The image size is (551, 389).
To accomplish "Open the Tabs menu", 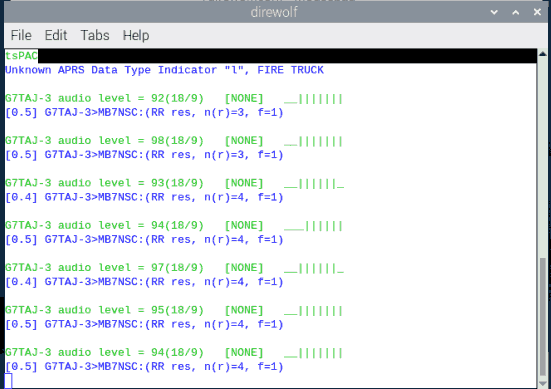I will pos(95,35).
